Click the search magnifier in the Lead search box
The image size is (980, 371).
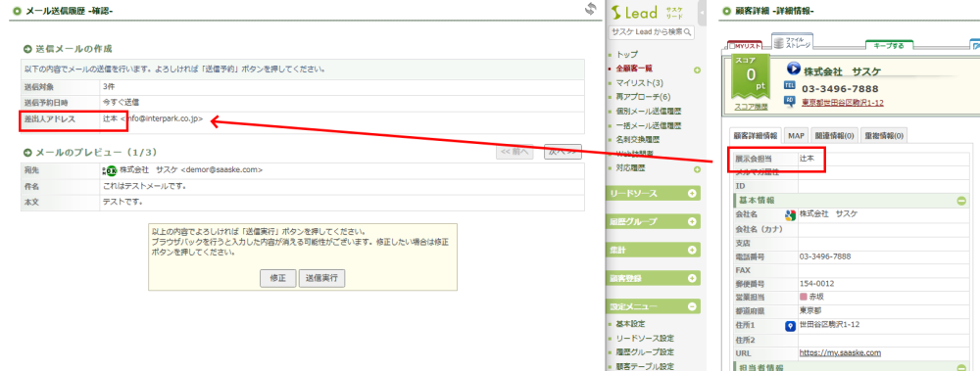coord(689,31)
